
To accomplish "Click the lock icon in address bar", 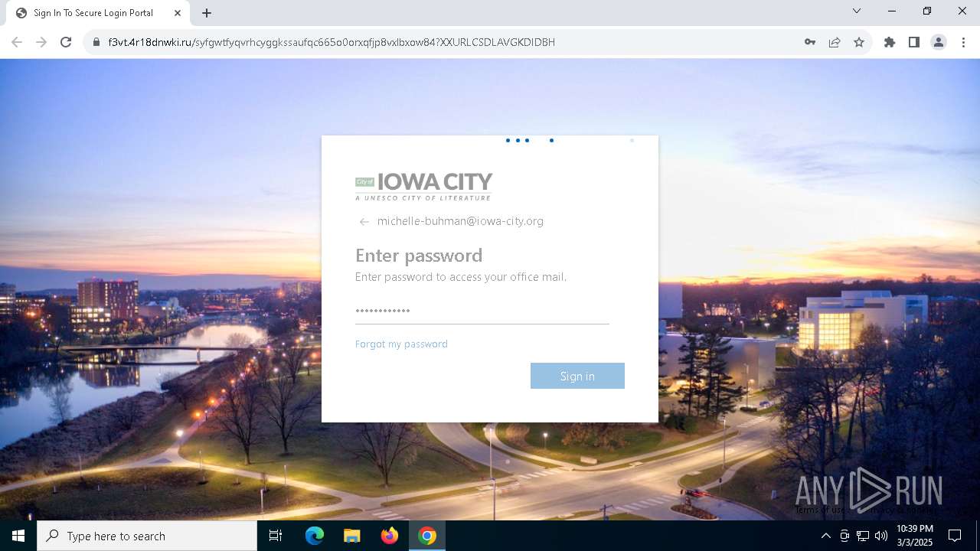I will (96, 42).
